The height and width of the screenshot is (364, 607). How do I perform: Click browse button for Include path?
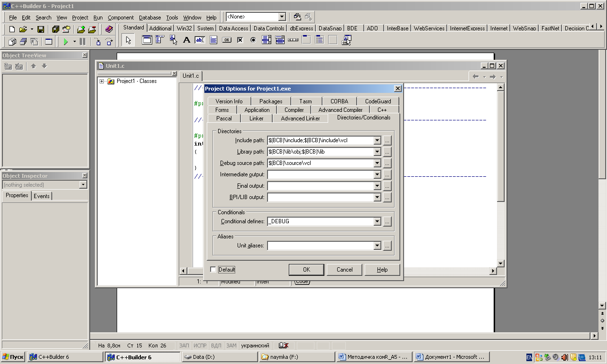pyautogui.click(x=387, y=140)
